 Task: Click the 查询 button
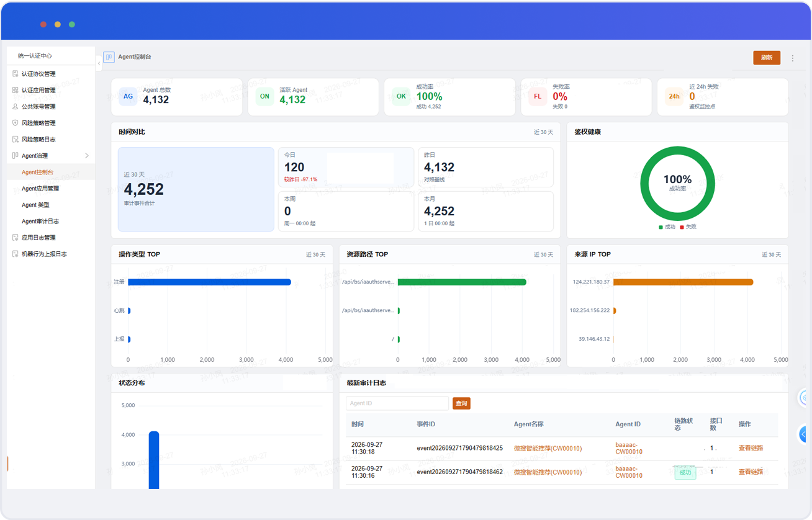coord(461,403)
